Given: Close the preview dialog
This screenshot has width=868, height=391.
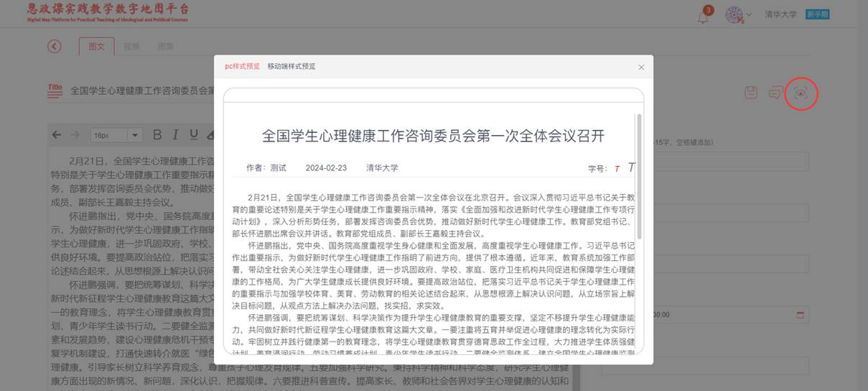Looking at the screenshot, I should point(641,68).
